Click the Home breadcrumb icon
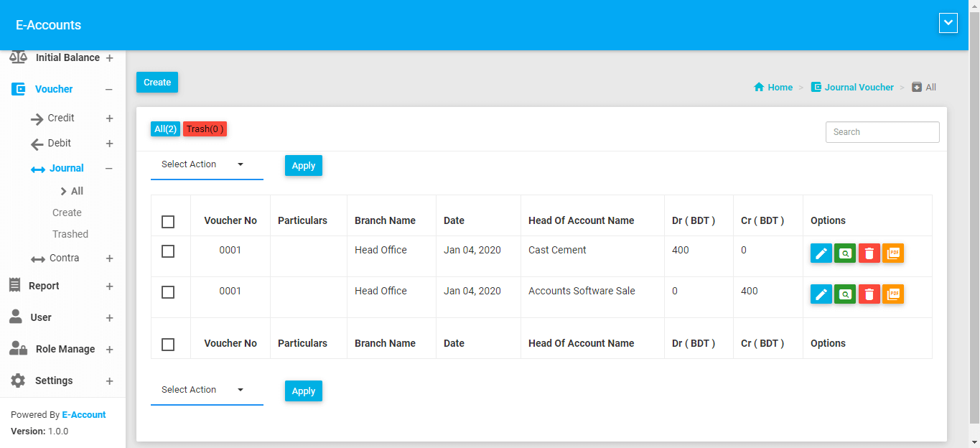Image resolution: width=980 pixels, height=448 pixels. [x=759, y=88]
